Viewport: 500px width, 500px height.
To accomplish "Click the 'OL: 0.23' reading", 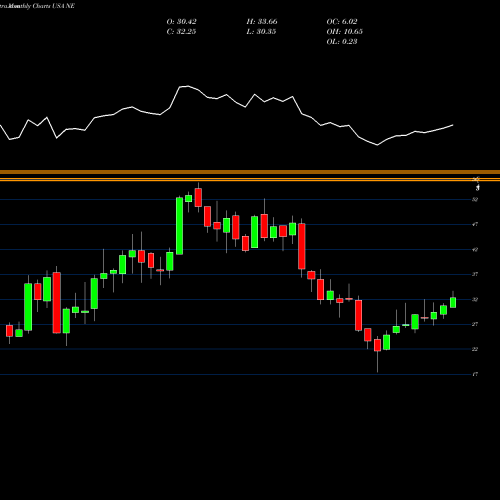I will pos(342,42).
